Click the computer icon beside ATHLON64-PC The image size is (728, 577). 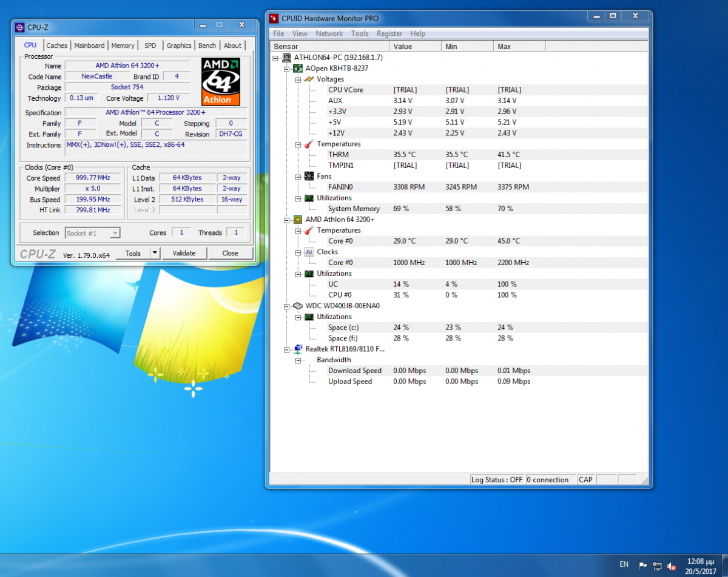click(287, 58)
